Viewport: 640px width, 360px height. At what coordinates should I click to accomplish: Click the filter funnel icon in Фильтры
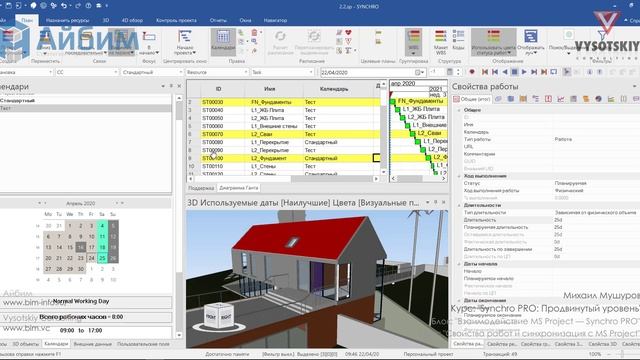tap(602, 34)
